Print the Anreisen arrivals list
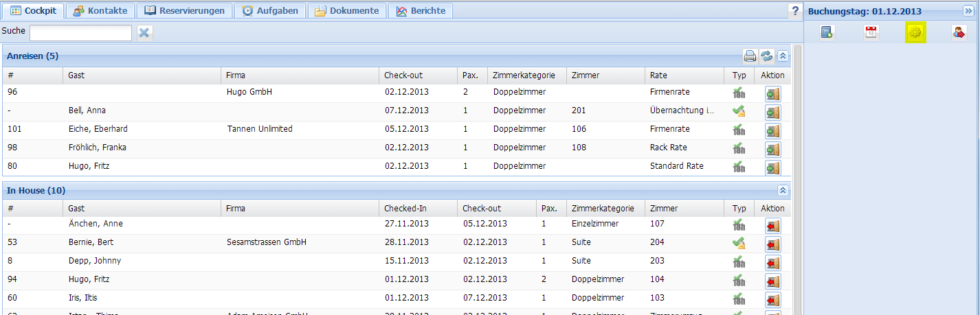This screenshot has height=315, width=980. coord(750,56)
